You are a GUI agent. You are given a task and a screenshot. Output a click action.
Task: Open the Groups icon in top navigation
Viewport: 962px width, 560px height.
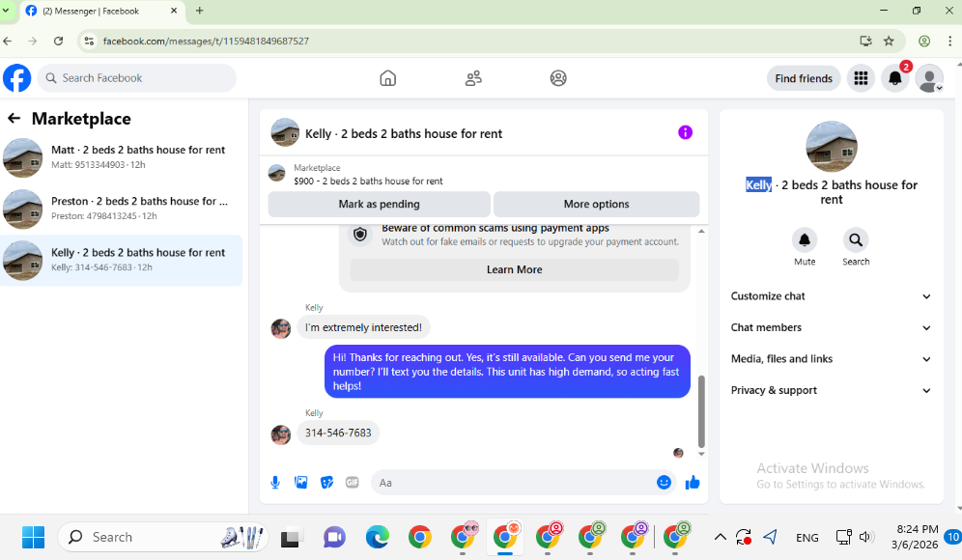558,78
